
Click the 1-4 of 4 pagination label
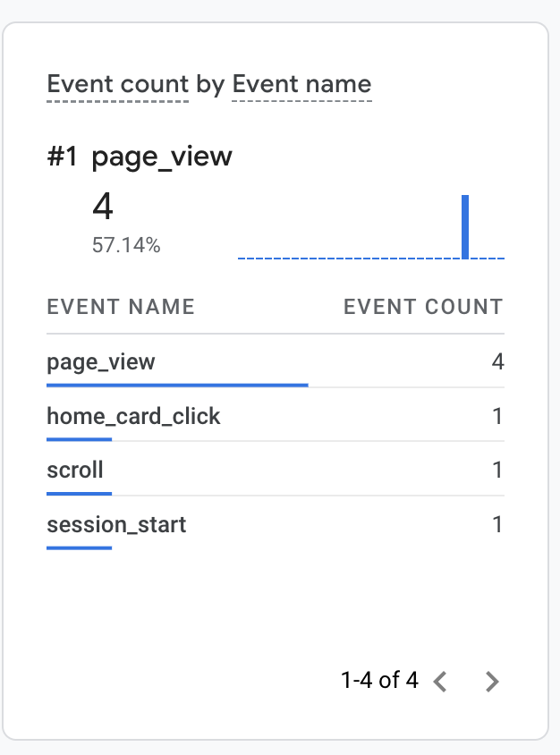click(x=379, y=681)
